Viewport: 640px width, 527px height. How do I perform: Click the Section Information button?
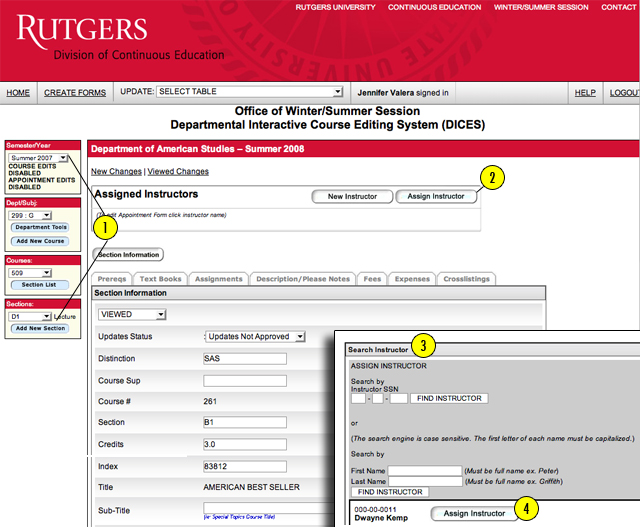click(x=128, y=254)
